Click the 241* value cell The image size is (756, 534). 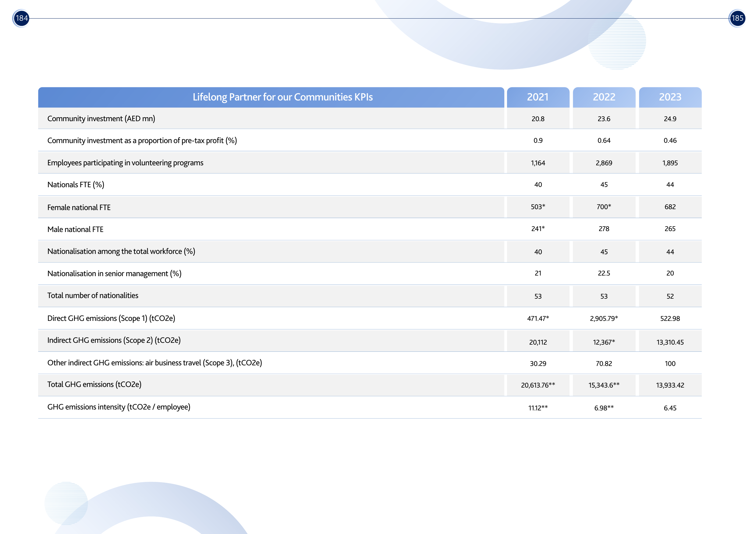(538, 229)
